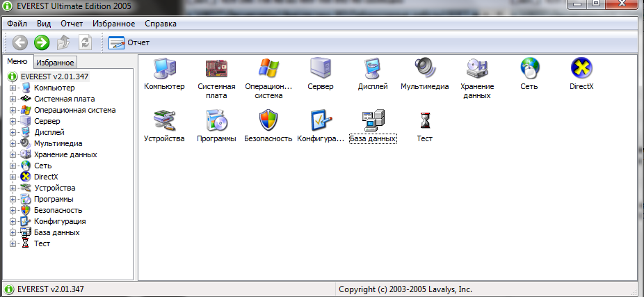This screenshot has height=297, width=644.
Task: Switch to the Меню tab
Action: coord(17,62)
